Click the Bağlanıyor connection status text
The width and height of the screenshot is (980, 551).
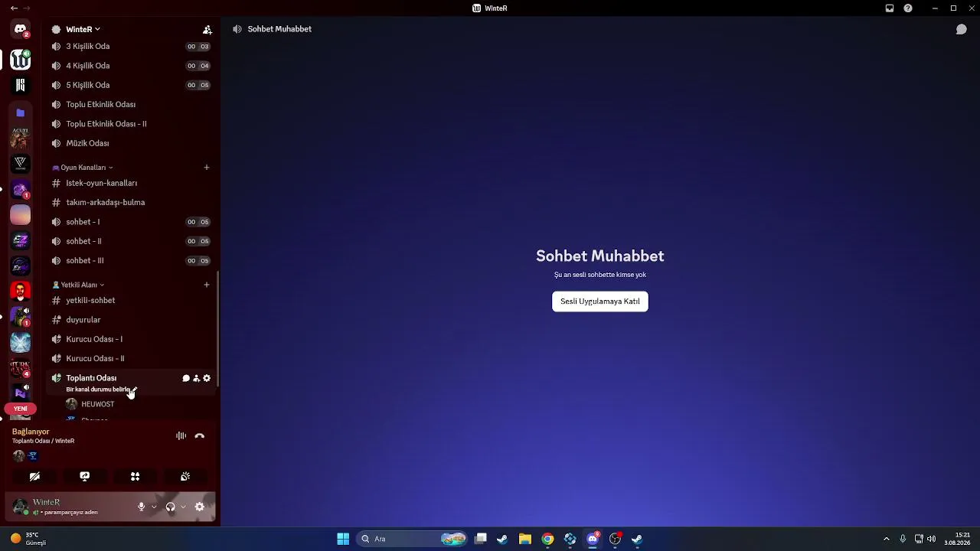[31, 432]
